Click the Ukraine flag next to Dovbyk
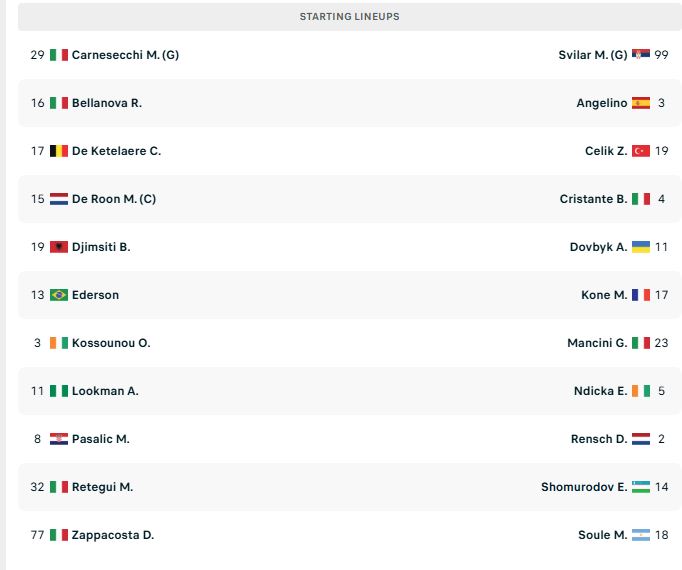Image resolution: width=682 pixels, height=570 pixels. 641,247
